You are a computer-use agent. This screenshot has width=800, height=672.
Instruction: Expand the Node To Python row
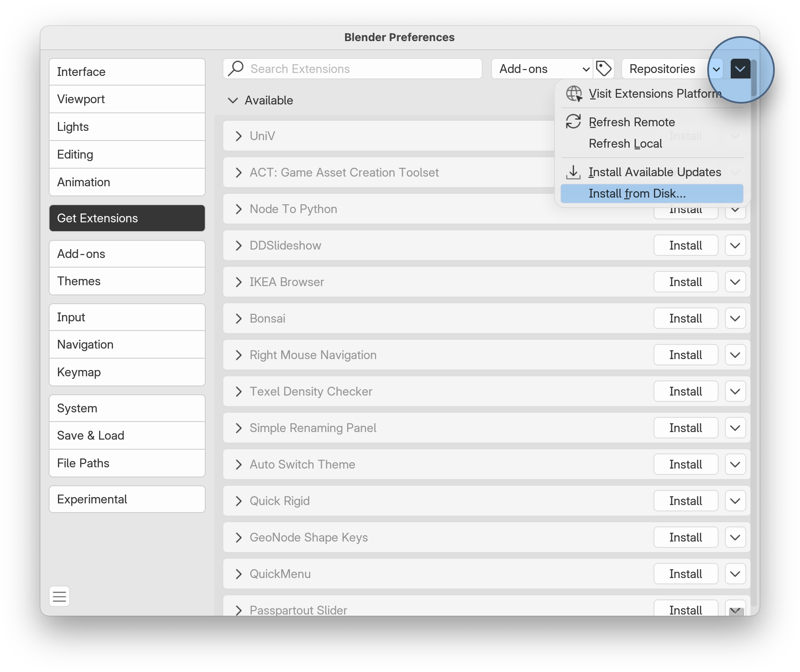[239, 209]
